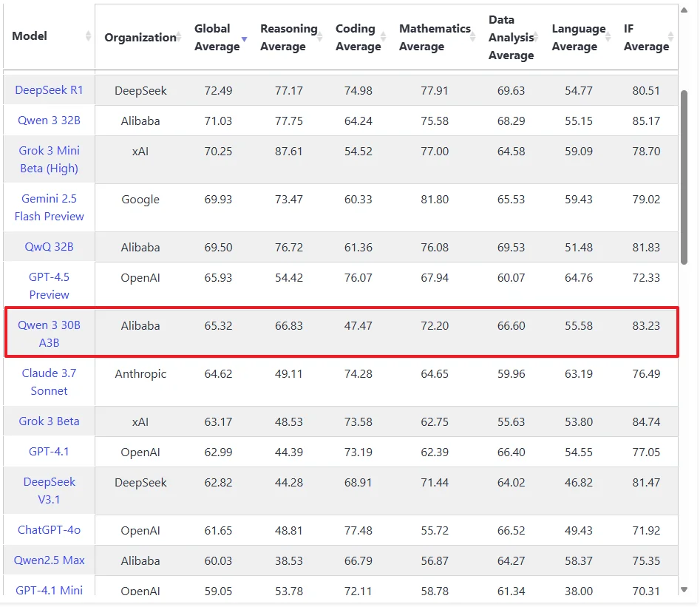
Task: Open Gemini 2.5 Flash Preview link
Action: (49, 208)
